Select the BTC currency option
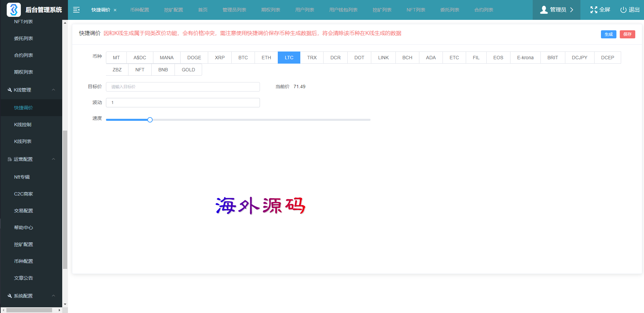This screenshot has height=313, width=644. (243, 58)
